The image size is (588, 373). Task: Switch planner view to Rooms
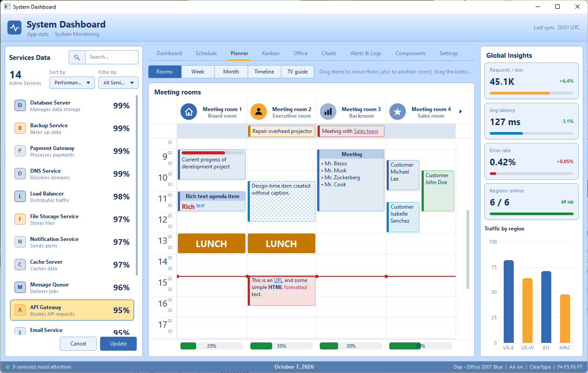click(165, 72)
